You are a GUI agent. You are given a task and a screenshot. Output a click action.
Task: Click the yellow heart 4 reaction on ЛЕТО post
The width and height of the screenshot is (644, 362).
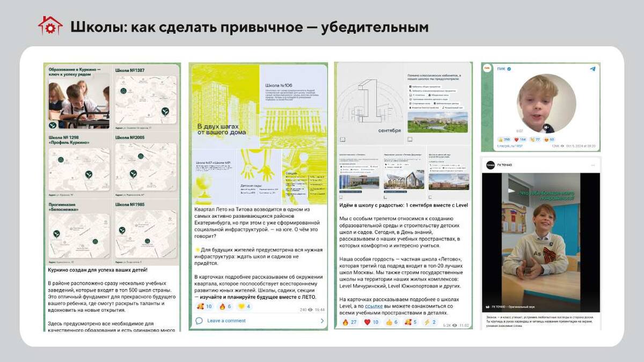pyautogui.click(x=245, y=306)
